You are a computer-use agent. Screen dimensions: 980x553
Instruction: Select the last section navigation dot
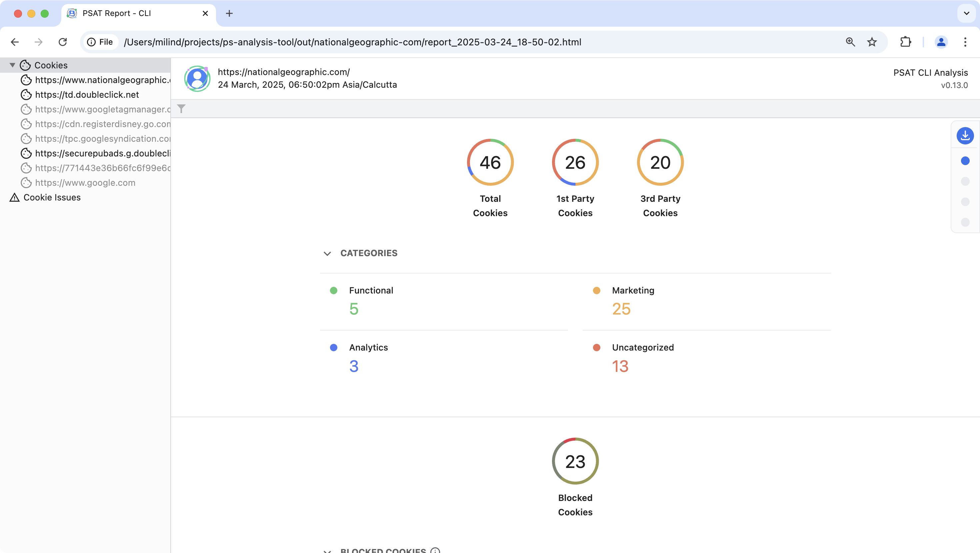point(965,222)
